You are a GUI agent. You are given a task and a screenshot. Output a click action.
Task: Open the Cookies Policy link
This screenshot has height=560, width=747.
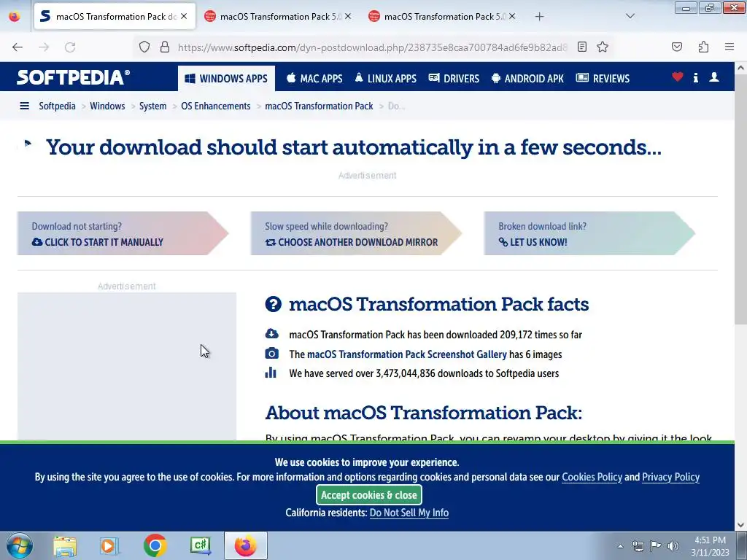tap(592, 477)
